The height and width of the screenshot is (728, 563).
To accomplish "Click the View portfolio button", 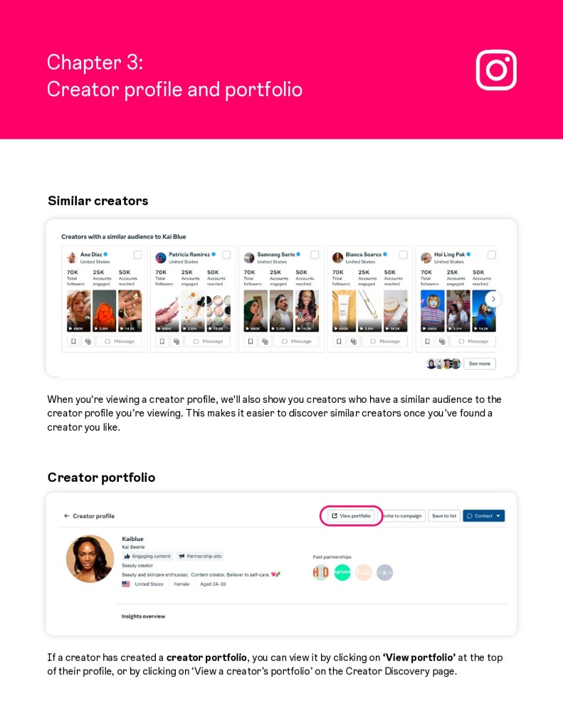I will [x=351, y=516].
